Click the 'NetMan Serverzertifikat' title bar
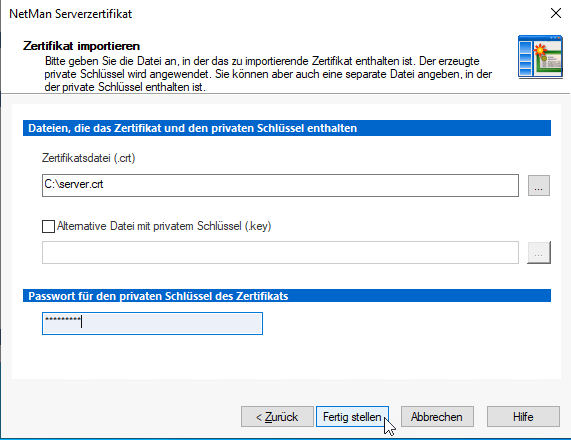The height and width of the screenshot is (440, 571). [70, 14]
